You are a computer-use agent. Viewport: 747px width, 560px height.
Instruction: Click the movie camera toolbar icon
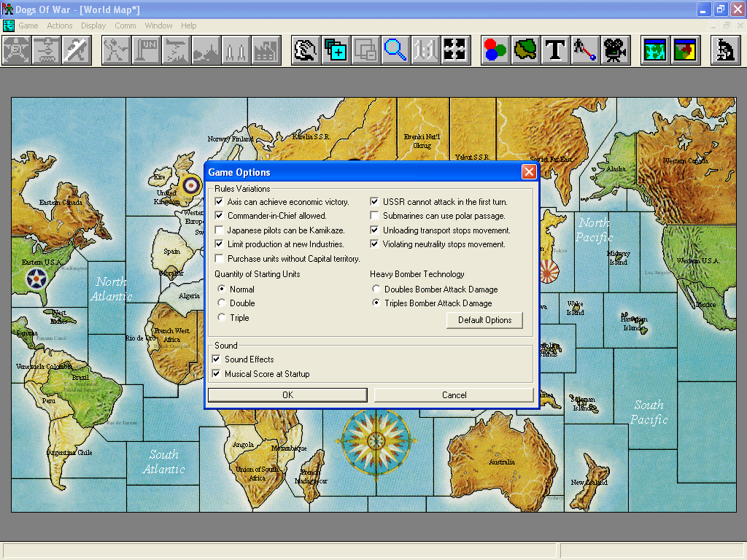point(616,50)
